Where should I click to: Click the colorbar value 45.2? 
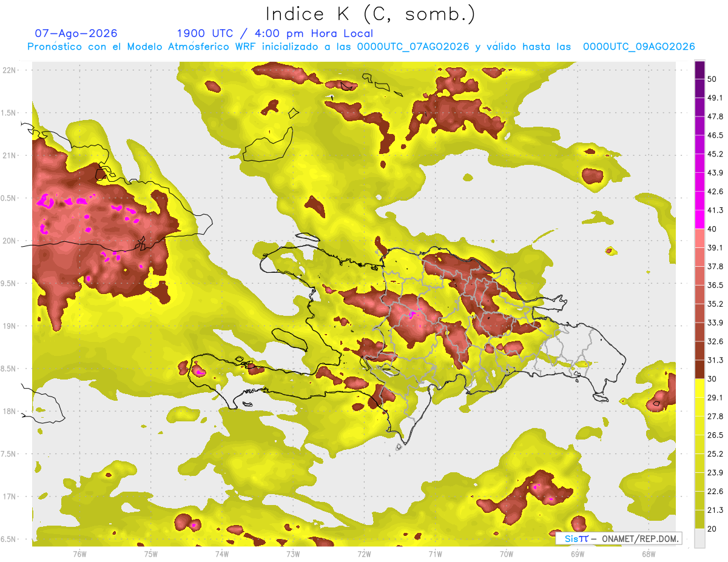click(715, 154)
